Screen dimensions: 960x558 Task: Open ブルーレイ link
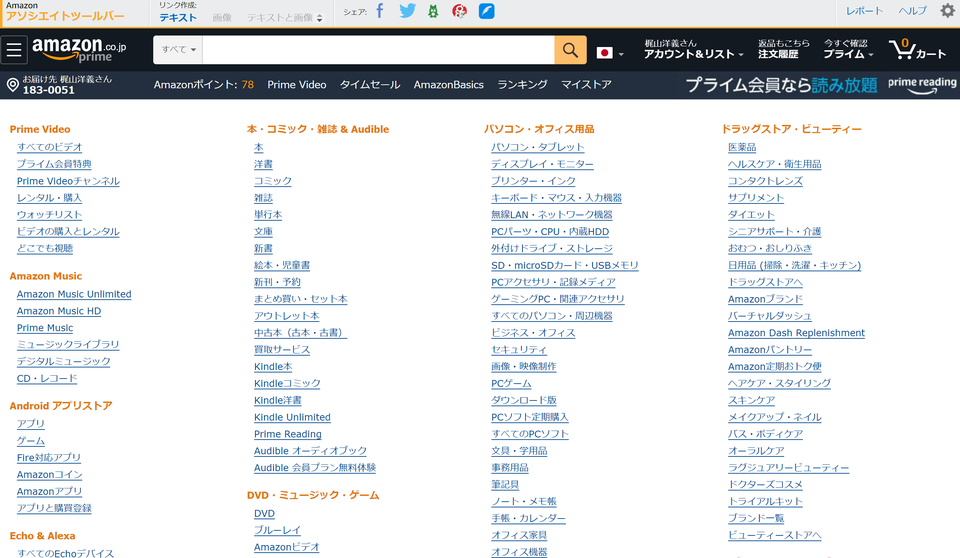(277, 530)
